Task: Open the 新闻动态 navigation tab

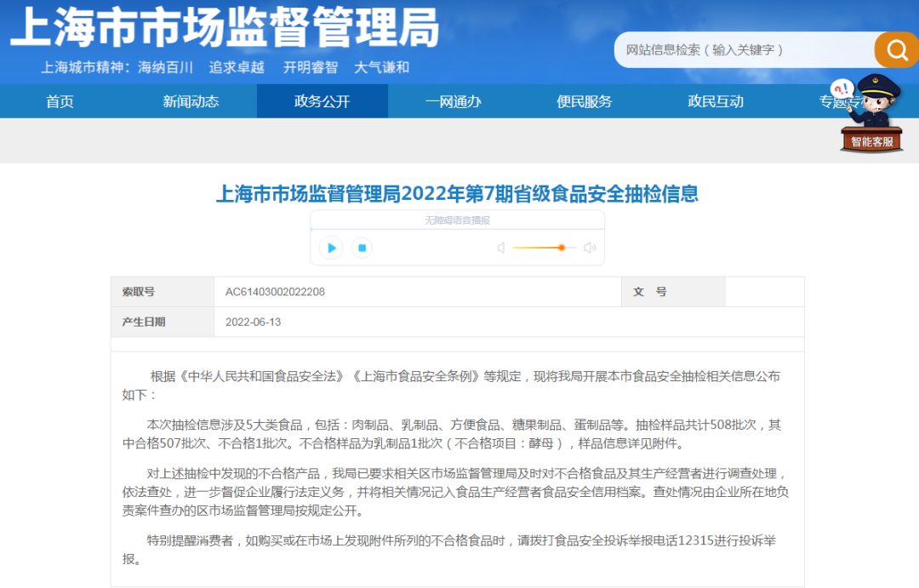Action: pos(191,101)
